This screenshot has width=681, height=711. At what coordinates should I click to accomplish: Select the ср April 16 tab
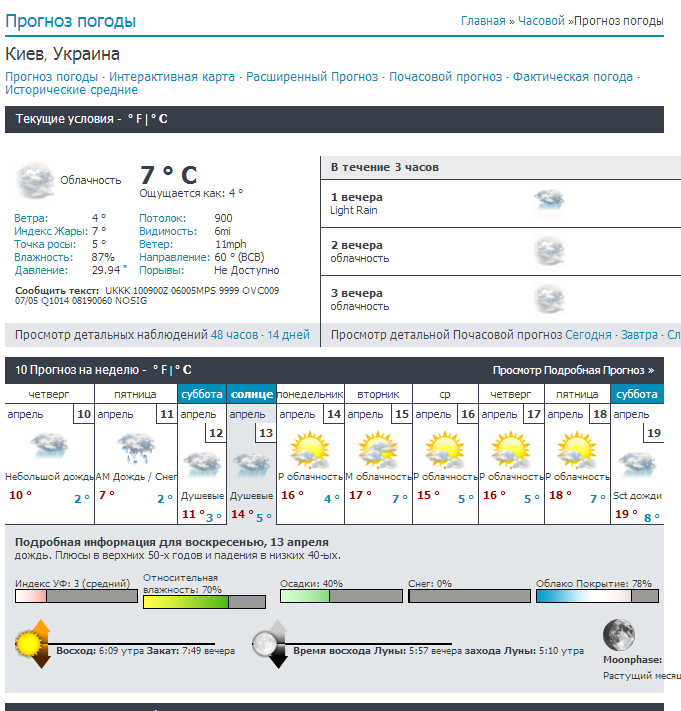coord(445,394)
